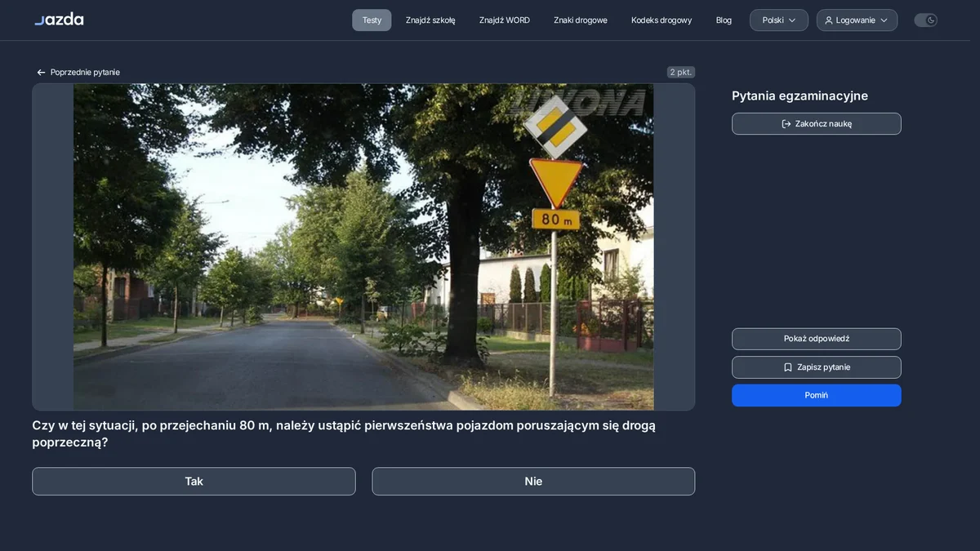Toggle the dark mode switch
Image resolution: width=980 pixels, height=551 pixels.
(925, 20)
